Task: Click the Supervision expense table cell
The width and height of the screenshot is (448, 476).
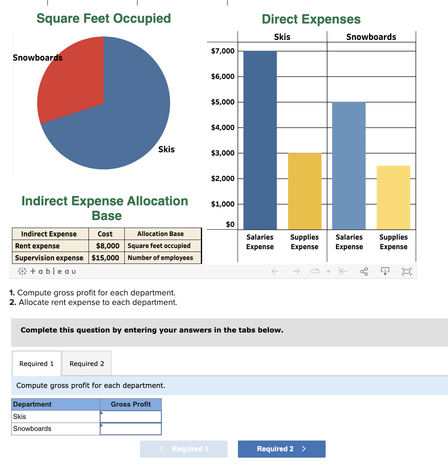Action: tap(50, 258)
